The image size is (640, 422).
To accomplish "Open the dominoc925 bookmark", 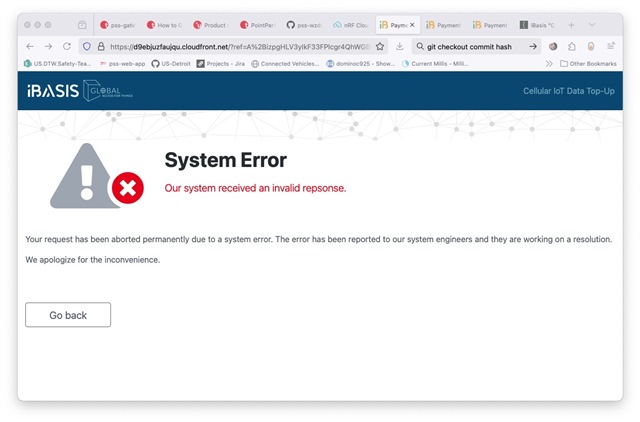I will pyautogui.click(x=361, y=64).
